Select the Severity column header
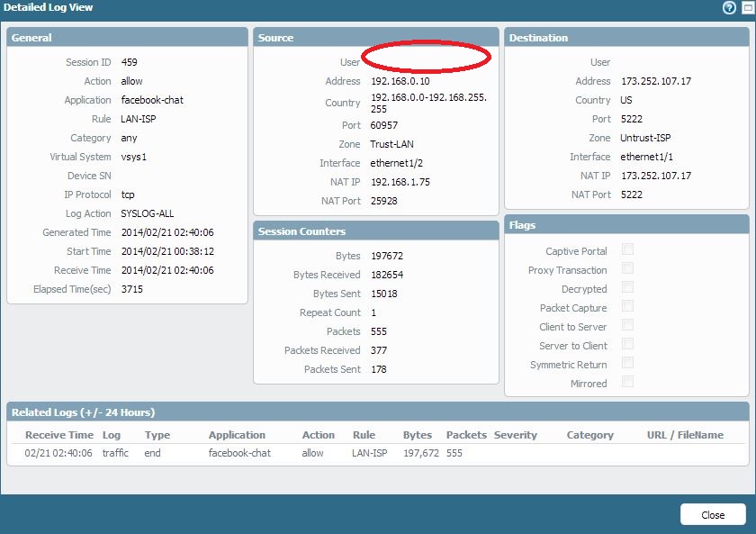756x534 pixels. pos(516,435)
